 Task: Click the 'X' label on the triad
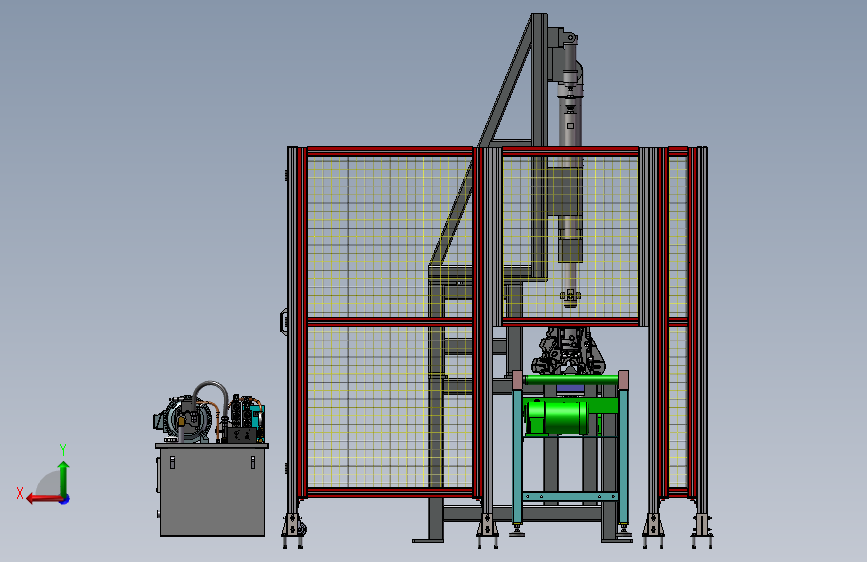(x=20, y=493)
